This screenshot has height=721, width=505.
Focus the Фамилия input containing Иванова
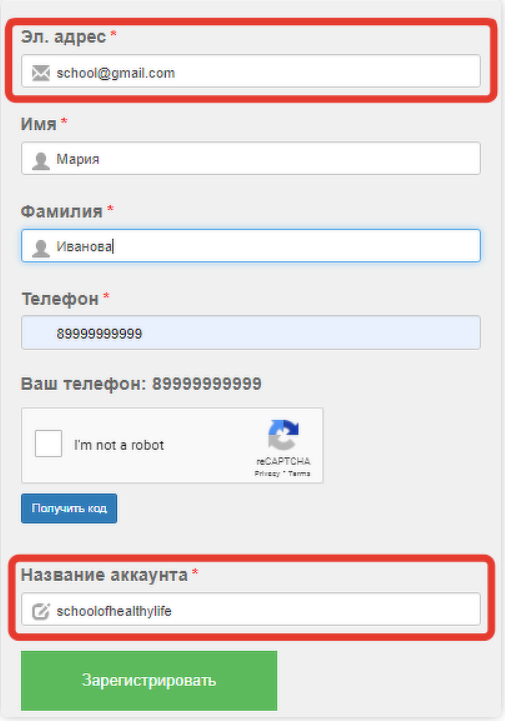pos(251,246)
